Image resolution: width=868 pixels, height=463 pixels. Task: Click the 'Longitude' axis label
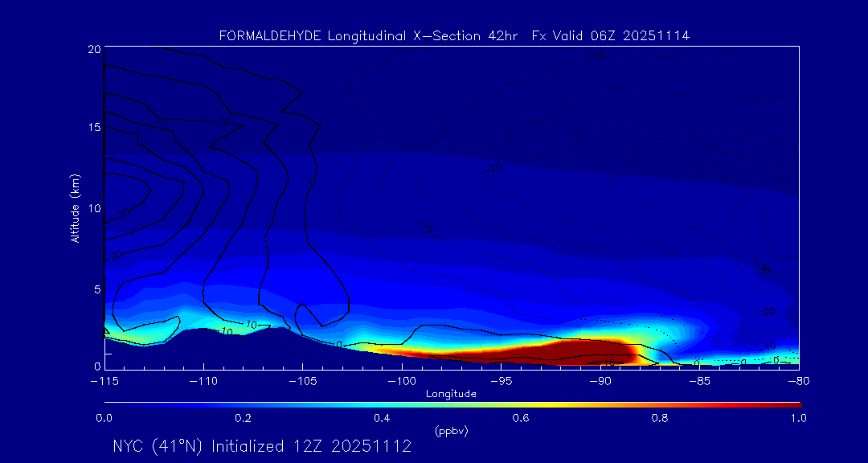pyautogui.click(x=451, y=394)
